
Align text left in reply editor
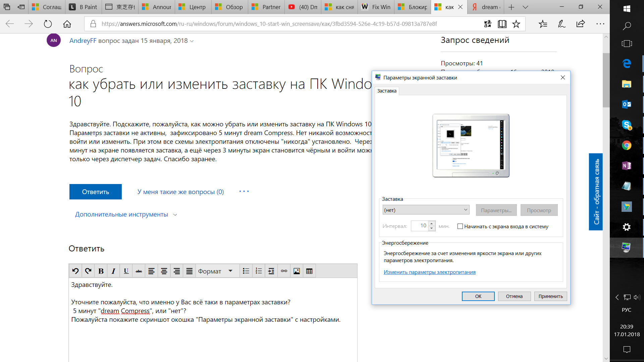[x=151, y=271]
